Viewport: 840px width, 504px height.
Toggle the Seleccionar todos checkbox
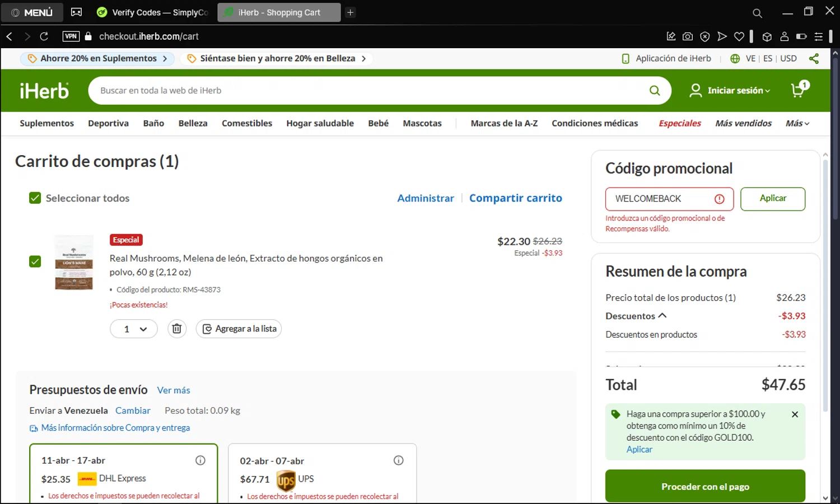click(x=35, y=198)
